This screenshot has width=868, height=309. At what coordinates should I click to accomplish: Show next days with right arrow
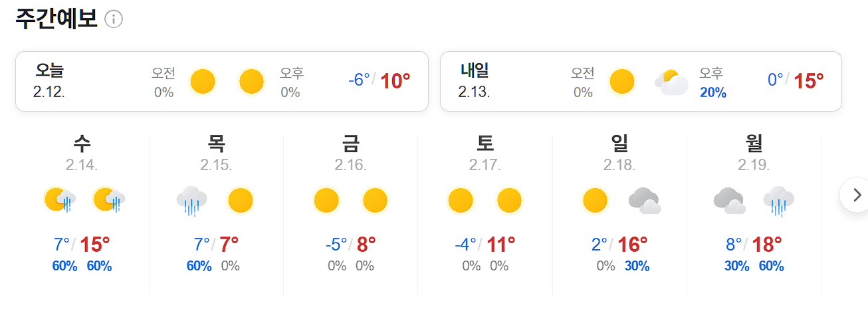tap(854, 196)
